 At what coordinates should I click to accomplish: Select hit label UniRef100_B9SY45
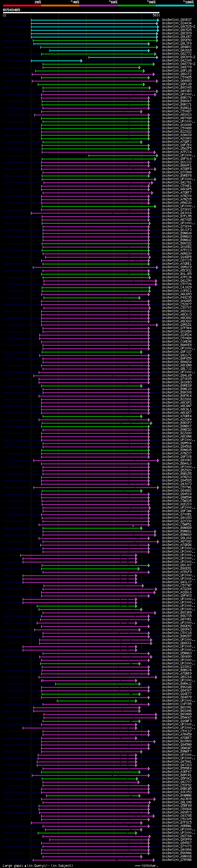tap(177, 88)
